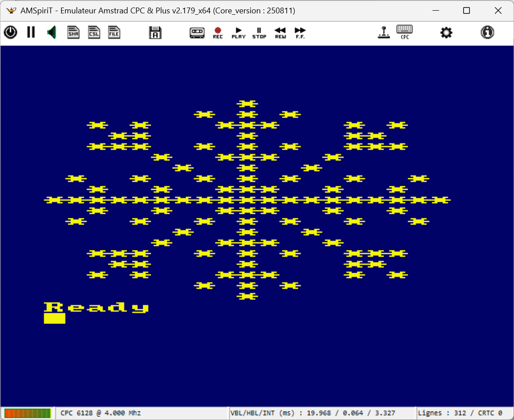Pause the emulation
514x420 pixels.
31,32
